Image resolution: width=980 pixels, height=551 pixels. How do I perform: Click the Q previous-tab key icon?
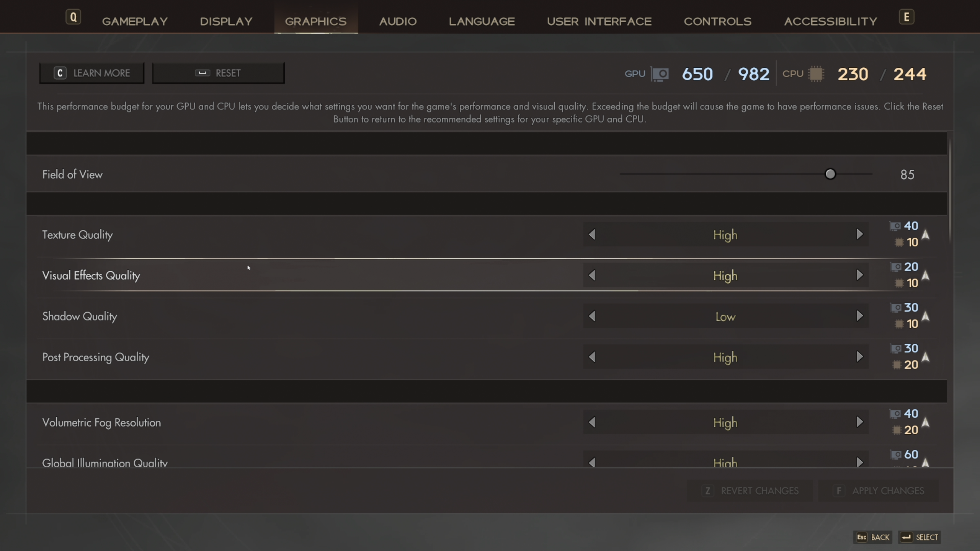click(73, 17)
